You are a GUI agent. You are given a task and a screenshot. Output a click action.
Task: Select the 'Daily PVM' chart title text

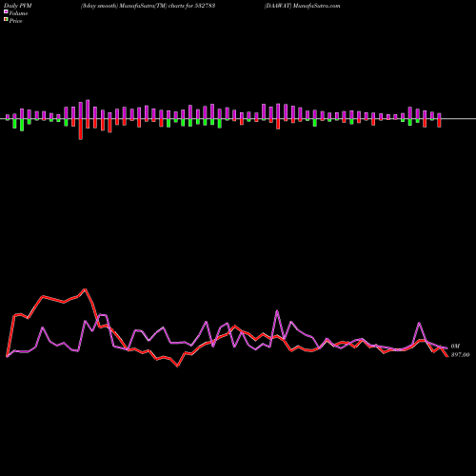pos(18,6)
